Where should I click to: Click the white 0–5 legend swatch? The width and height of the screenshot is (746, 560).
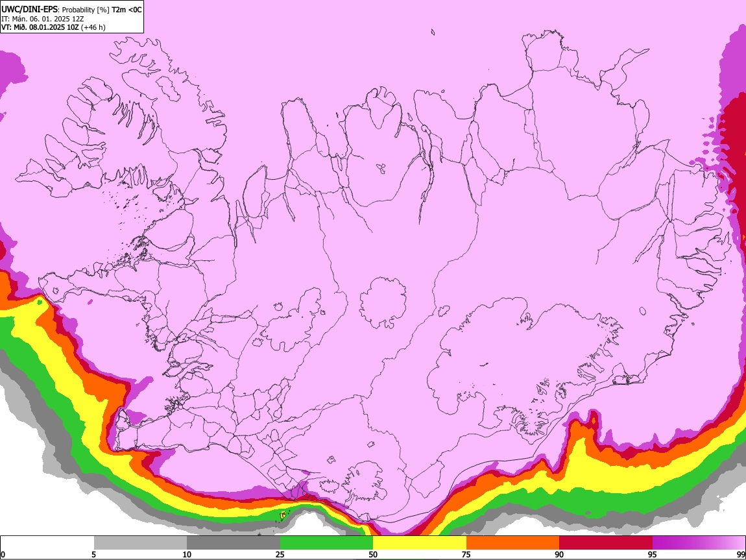click(x=47, y=543)
